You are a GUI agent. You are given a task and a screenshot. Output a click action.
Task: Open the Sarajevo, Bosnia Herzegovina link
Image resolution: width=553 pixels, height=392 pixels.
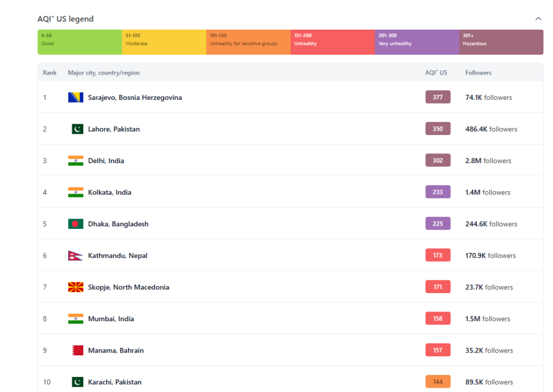point(134,98)
